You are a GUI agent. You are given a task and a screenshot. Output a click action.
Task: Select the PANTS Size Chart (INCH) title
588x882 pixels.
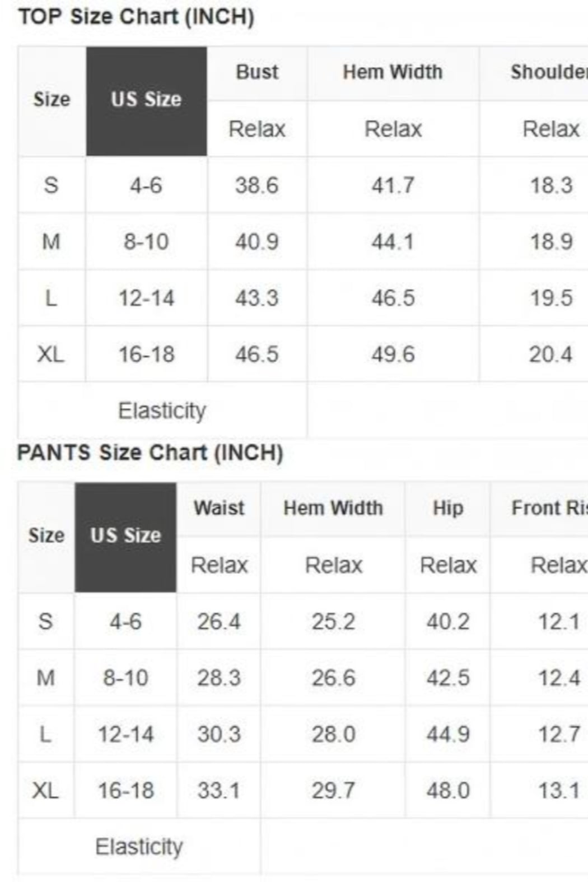tap(150, 452)
